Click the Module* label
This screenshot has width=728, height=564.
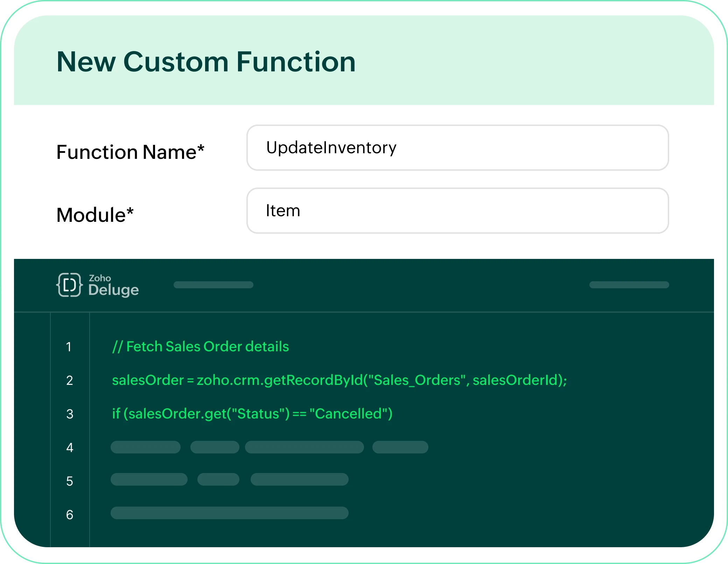(95, 215)
